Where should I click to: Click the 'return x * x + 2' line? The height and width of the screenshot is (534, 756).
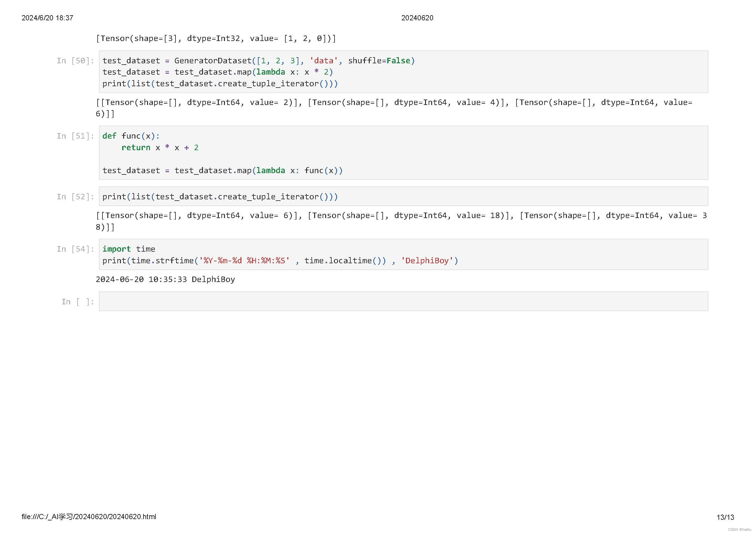click(x=160, y=148)
